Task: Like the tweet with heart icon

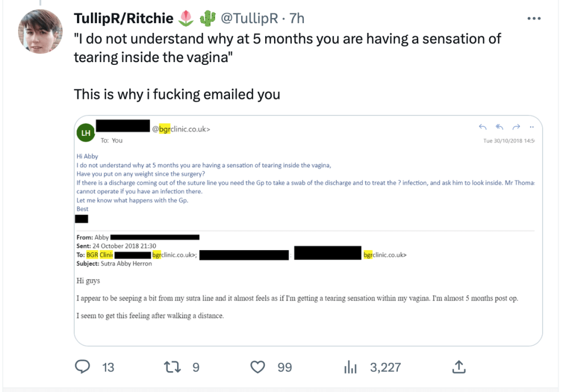Action: coord(258,367)
